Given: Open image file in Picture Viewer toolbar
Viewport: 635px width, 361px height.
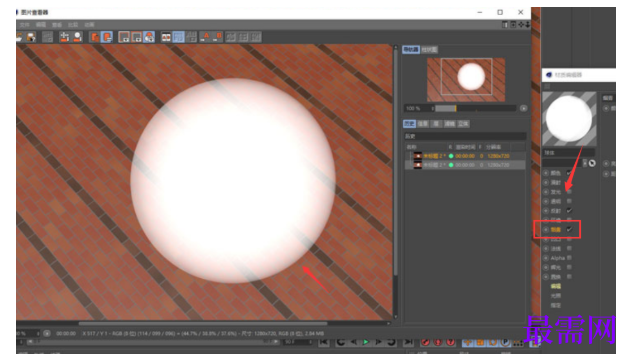Looking at the screenshot, I should point(19,37).
